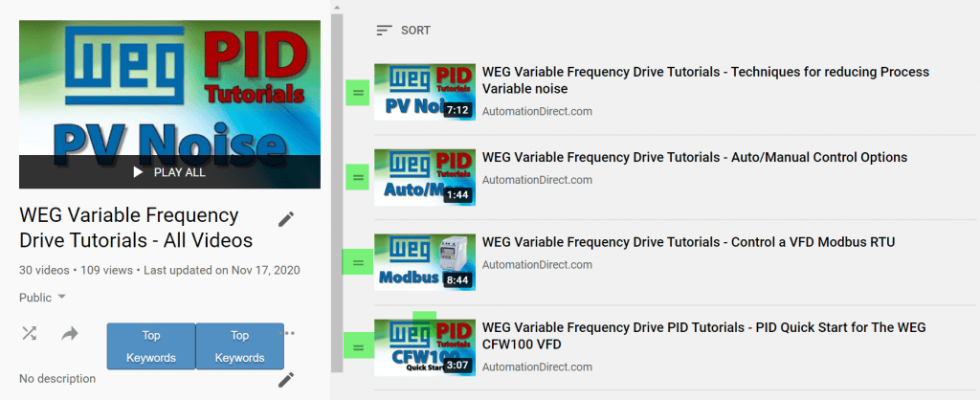Image resolution: width=980 pixels, height=400 pixels.
Task: Click the PV Noise video thumbnail
Action: coord(424,92)
